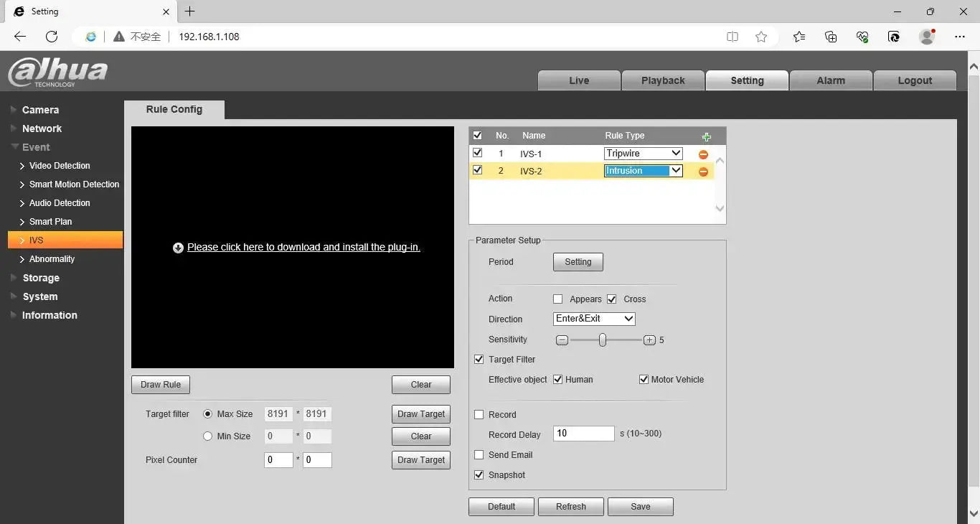980x524 pixels.
Task: Enable the Appears action checkbox
Action: click(557, 299)
